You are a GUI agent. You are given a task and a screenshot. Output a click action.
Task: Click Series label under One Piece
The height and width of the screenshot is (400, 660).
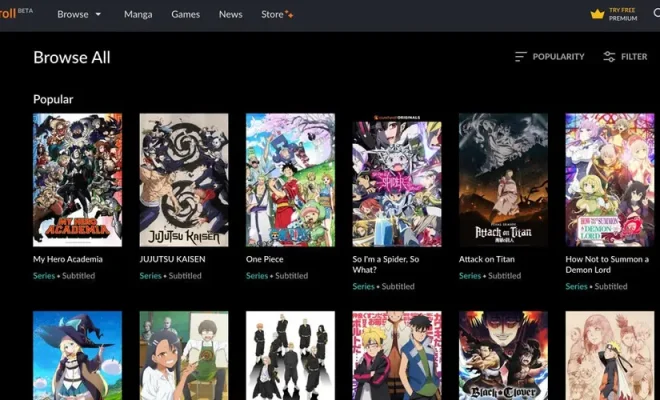pos(257,276)
